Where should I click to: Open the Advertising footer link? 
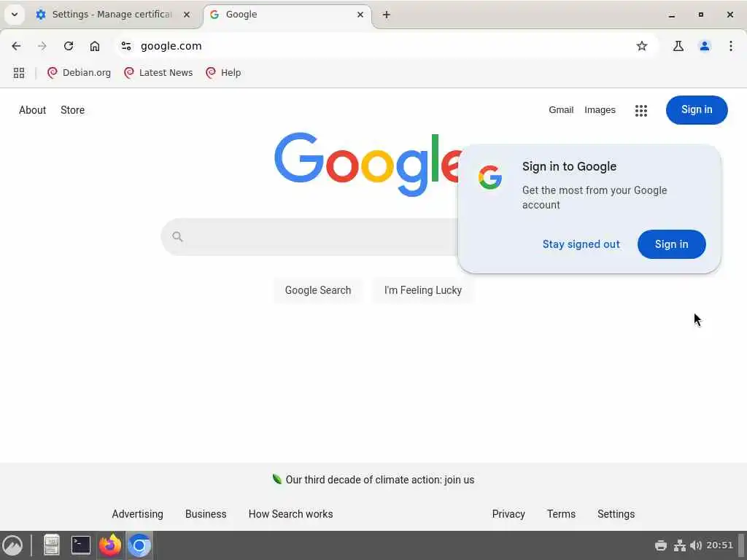[137, 514]
